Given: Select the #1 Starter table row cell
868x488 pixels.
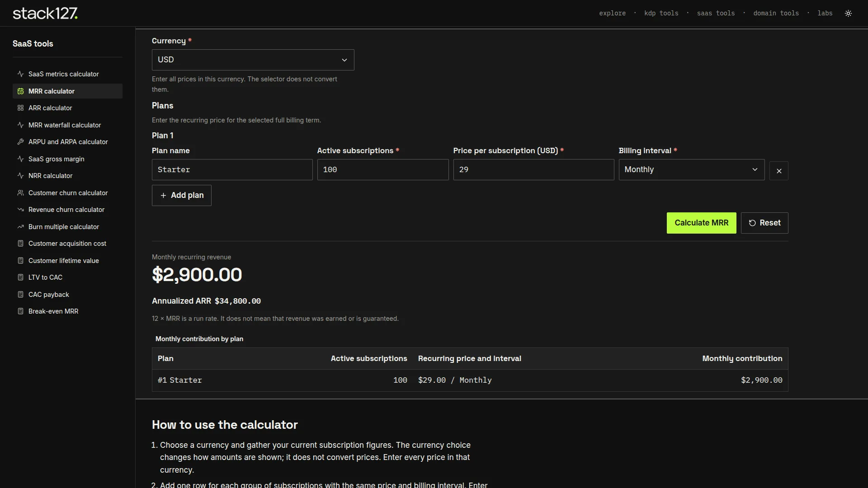Looking at the screenshot, I should click(x=179, y=380).
